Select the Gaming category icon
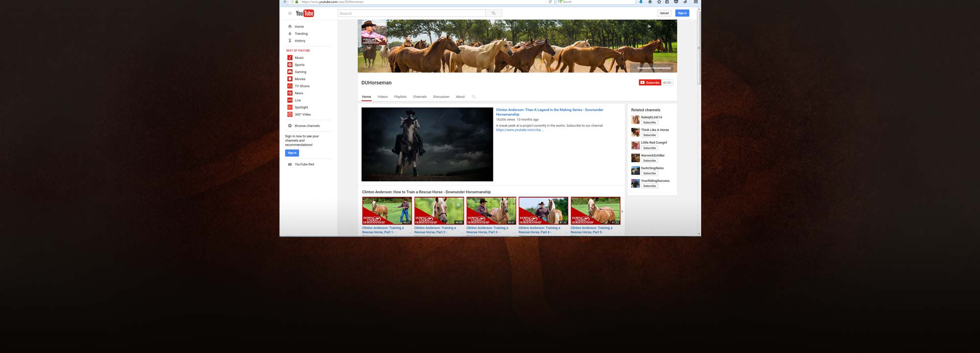This screenshot has width=980, height=353. 290,72
